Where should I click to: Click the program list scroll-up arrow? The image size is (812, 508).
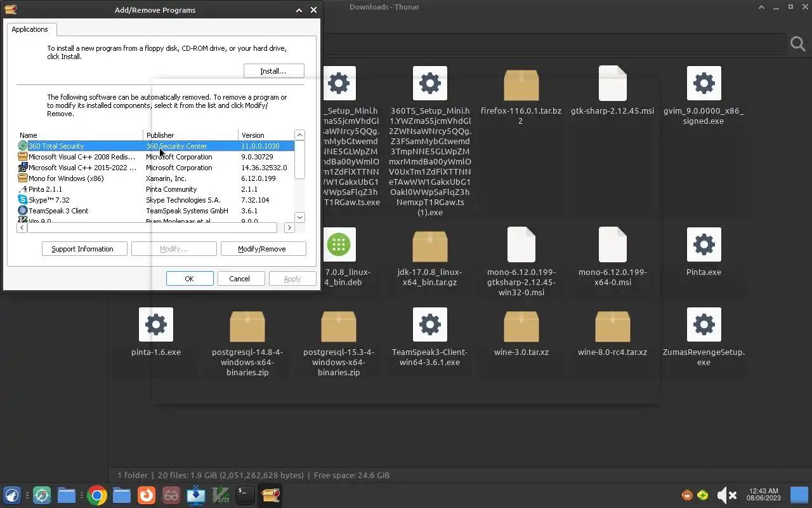coord(300,135)
